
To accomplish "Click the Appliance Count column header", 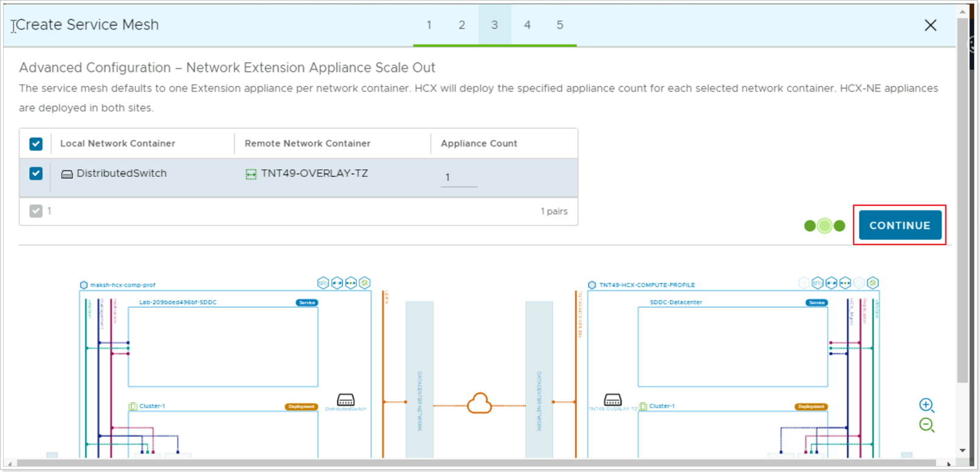I will coord(479,144).
